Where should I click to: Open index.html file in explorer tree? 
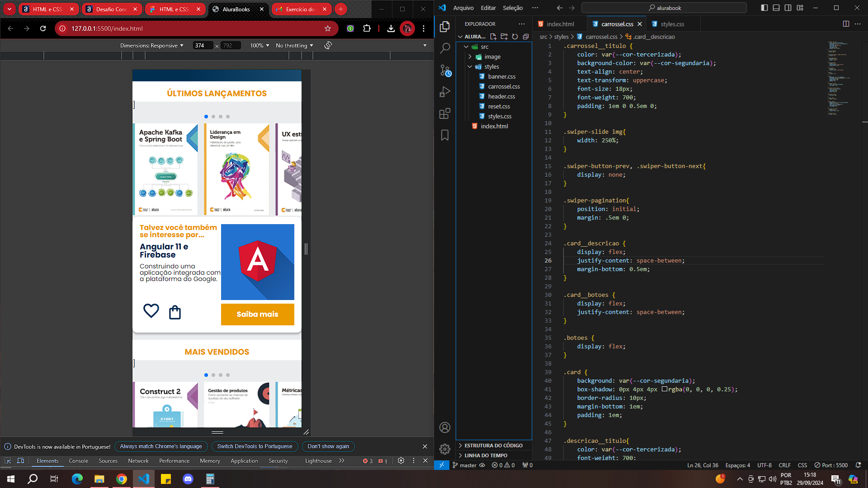[x=494, y=126]
